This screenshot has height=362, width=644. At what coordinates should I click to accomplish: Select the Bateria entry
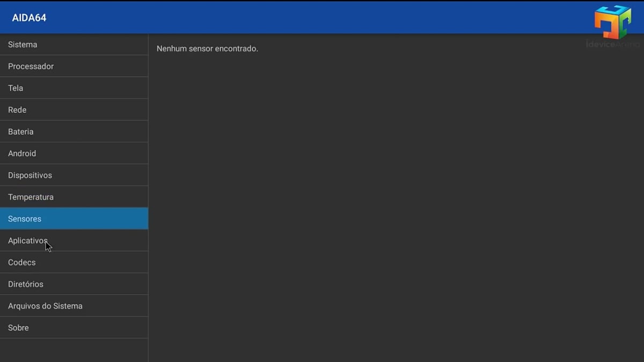tap(74, 131)
